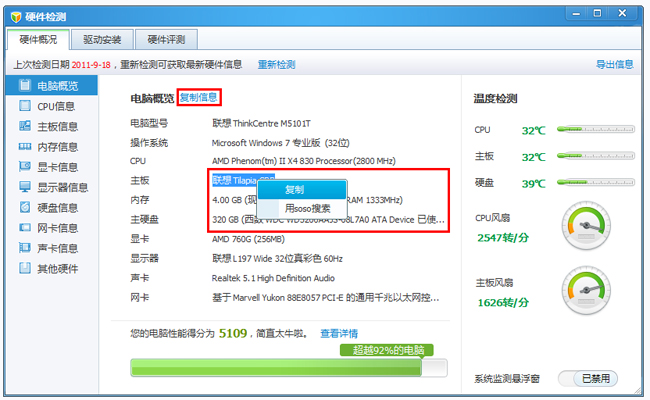Viewport: 650px width, 400px height.
Task: Click the 超越92%的电脑 green badge
Action: (387, 350)
